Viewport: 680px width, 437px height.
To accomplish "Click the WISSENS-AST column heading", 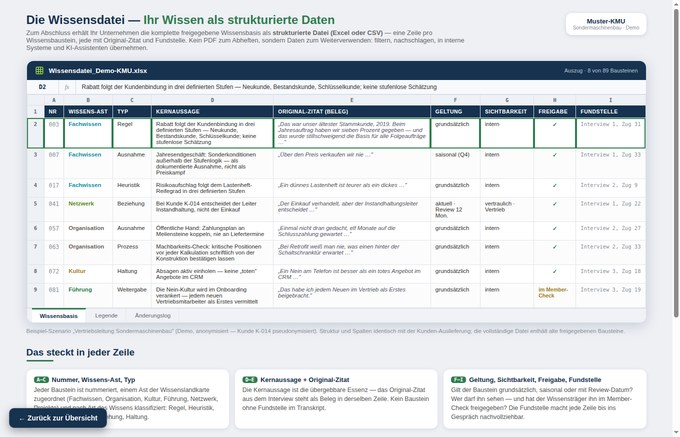I will pos(88,111).
